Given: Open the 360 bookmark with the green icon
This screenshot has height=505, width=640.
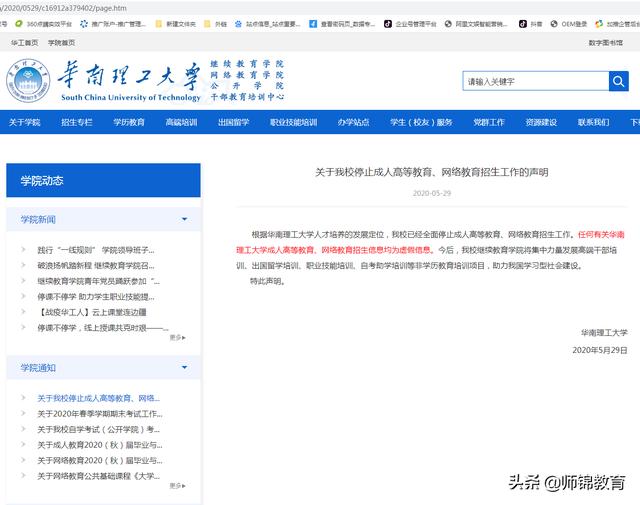Looking at the screenshot, I should (43, 24).
